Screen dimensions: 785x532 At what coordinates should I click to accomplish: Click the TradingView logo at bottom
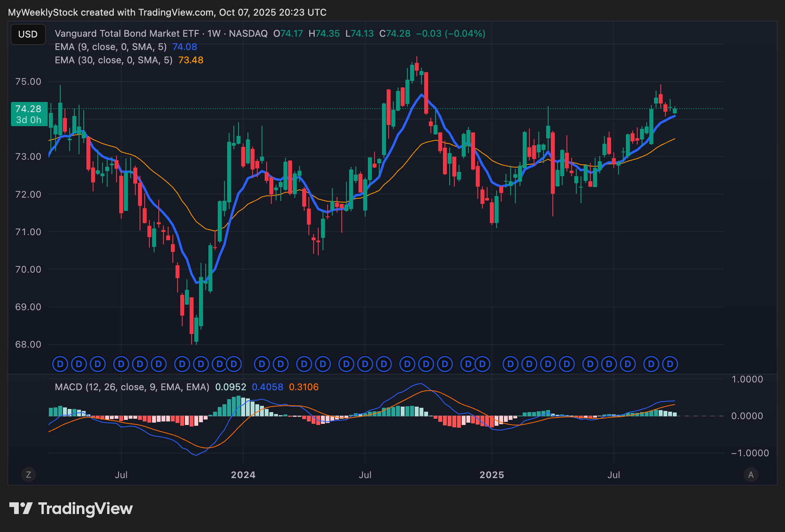tap(71, 509)
